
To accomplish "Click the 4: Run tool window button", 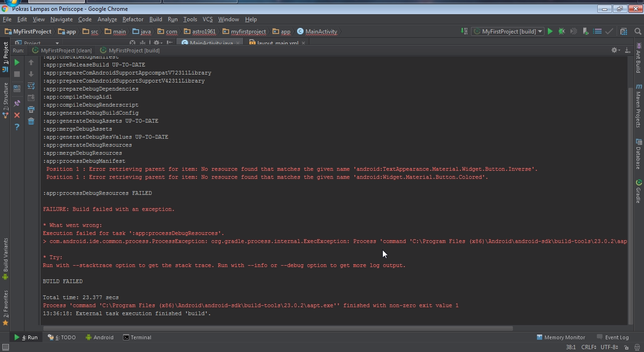I will tap(26, 337).
